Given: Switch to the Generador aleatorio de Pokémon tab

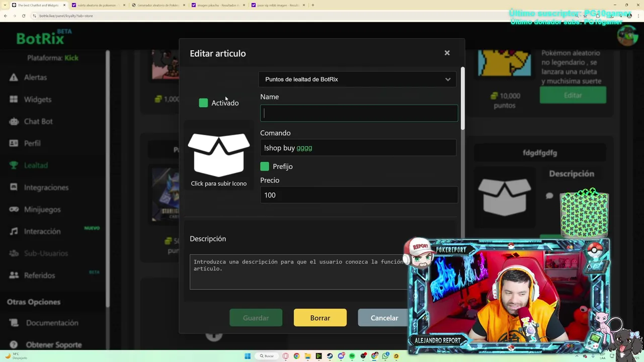Looking at the screenshot, I should click(x=157, y=5).
